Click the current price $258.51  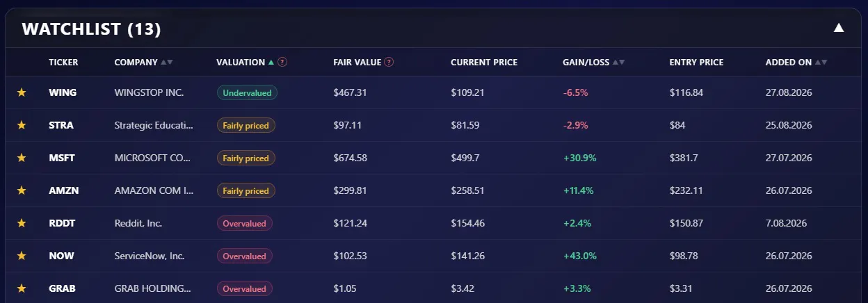pyautogui.click(x=467, y=190)
